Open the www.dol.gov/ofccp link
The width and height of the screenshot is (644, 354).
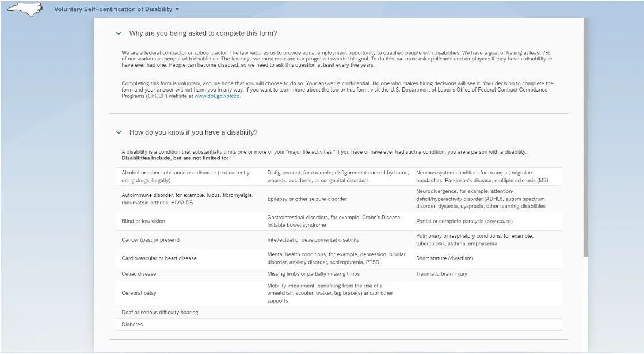pyautogui.click(x=217, y=96)
